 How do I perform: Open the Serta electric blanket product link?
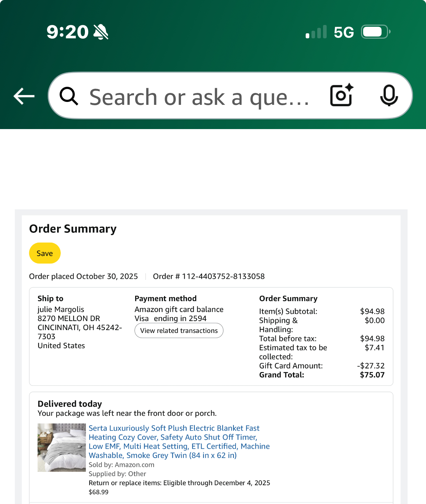(179, 441)
